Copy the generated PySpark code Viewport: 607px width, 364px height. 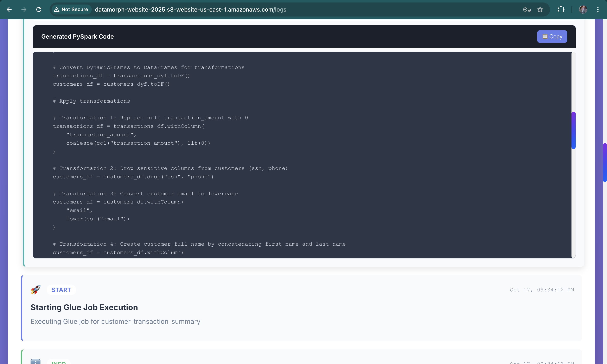click(x=552, y=37)
